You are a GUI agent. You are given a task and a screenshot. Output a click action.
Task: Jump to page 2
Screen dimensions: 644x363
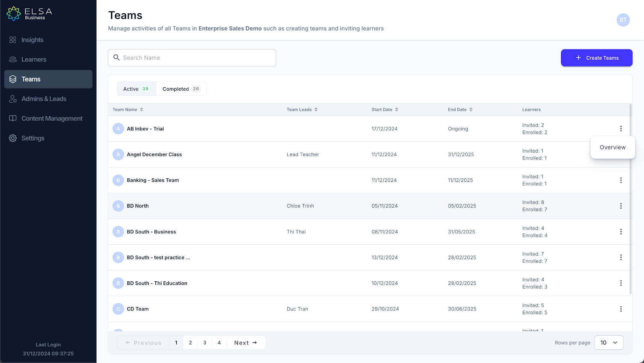(x=190, y=343)
